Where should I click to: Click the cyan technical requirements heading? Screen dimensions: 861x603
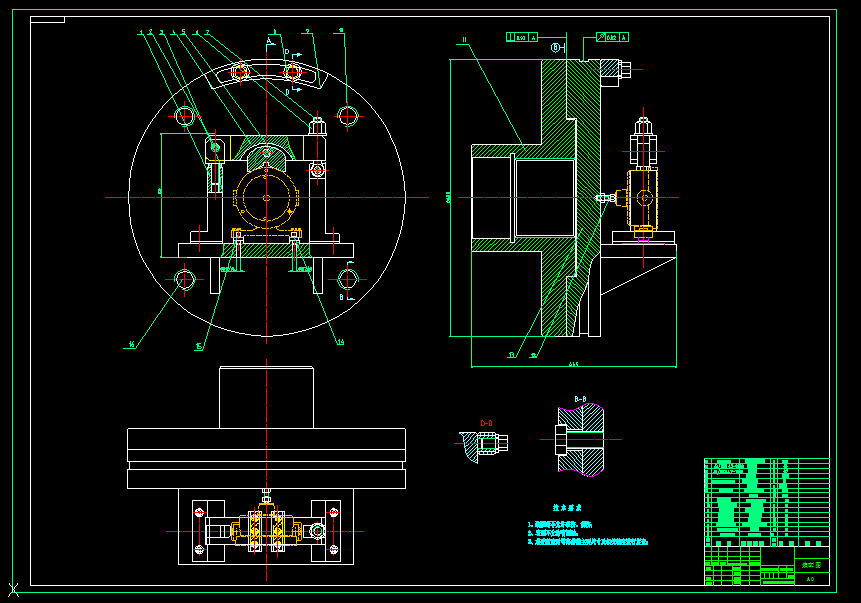(567, 508)
